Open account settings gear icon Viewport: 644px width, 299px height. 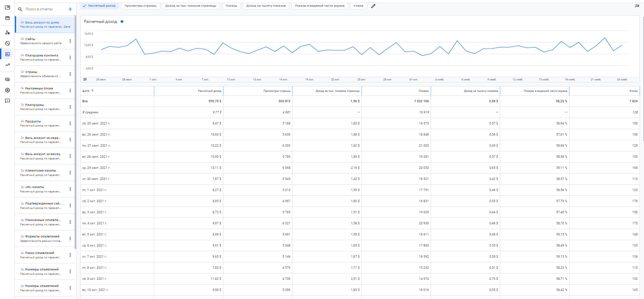[7, 90]
